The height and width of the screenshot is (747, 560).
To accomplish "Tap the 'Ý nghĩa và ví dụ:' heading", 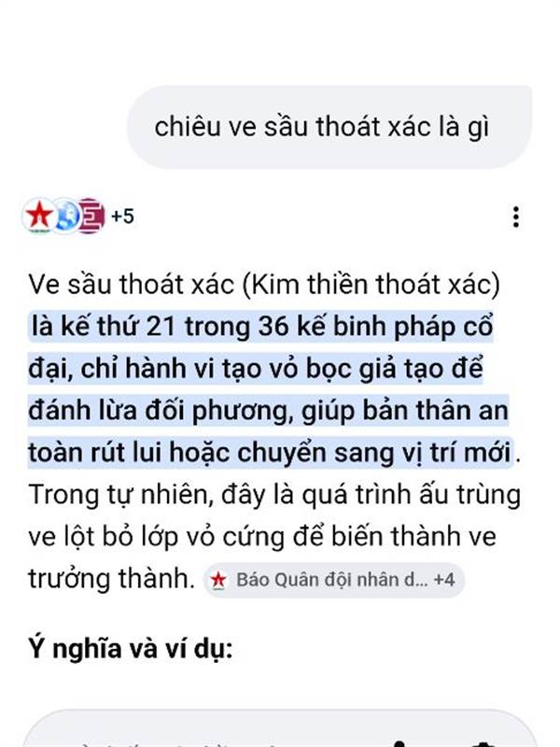I will click(131, 649).
